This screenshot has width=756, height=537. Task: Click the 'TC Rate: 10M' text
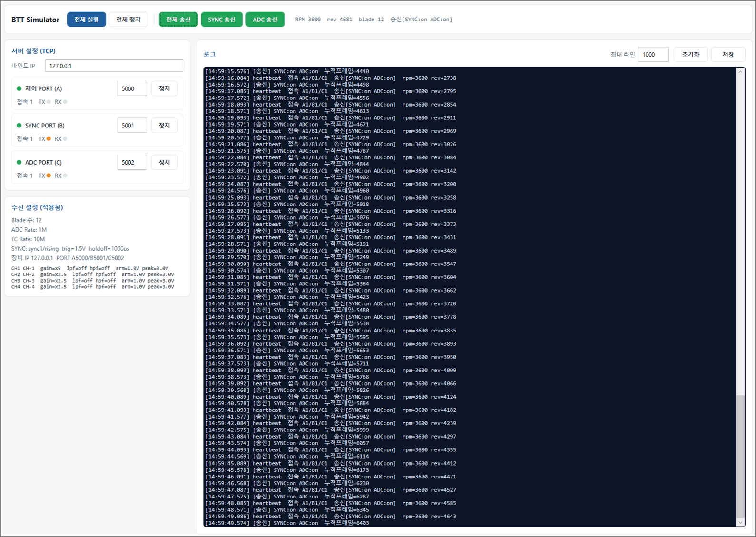click(x=28, y=239)
